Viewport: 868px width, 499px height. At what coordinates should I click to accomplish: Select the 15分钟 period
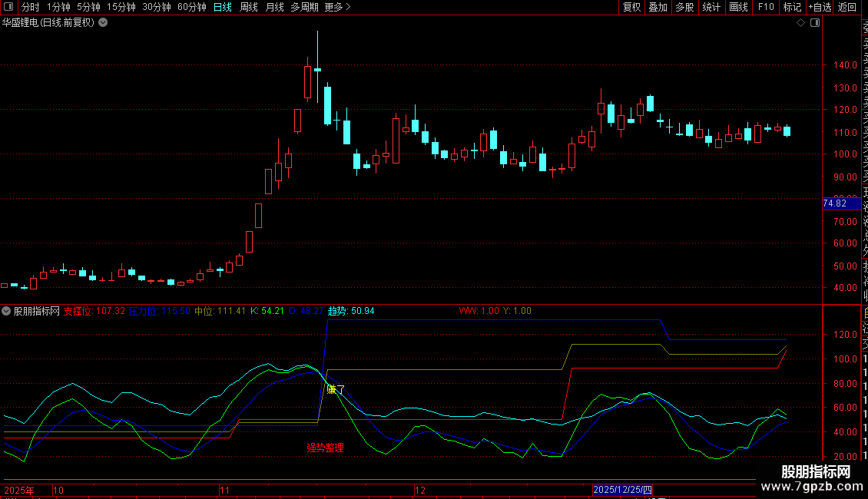click(121, 7)
